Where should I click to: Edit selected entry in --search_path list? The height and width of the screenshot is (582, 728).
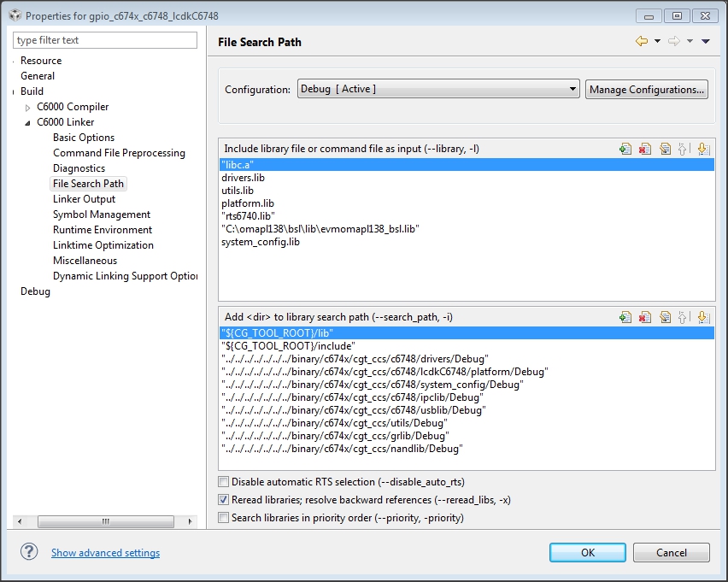point(665,317)
